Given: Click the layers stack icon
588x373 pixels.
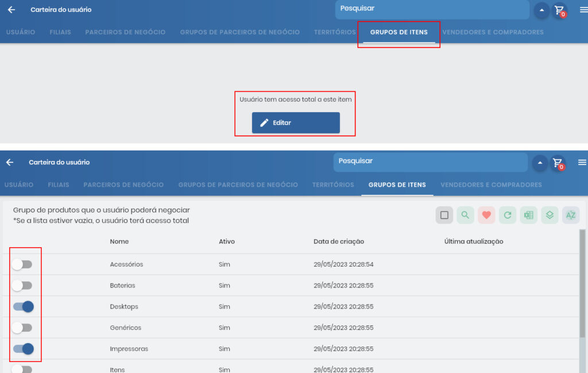Looking at the screenshot, I should pyautogui.click(x=550, y=215).
